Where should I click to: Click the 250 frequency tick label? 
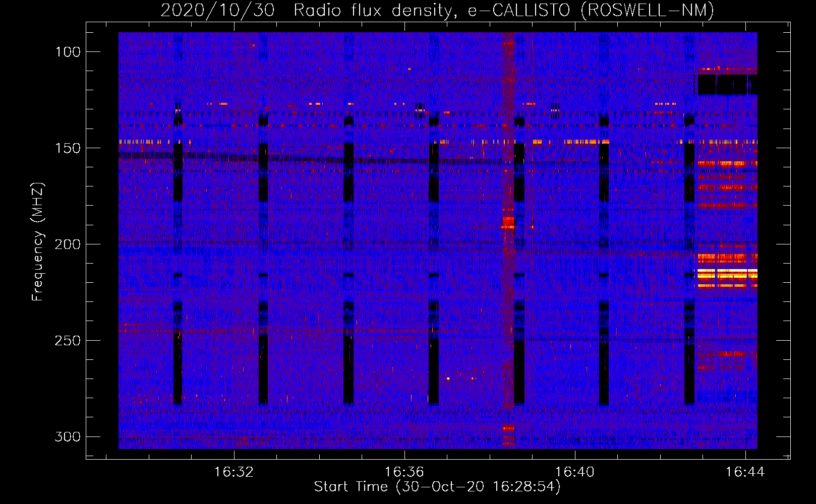68,341
